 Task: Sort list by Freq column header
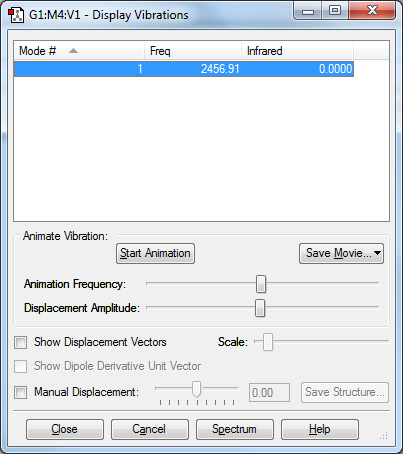(193, 51)
